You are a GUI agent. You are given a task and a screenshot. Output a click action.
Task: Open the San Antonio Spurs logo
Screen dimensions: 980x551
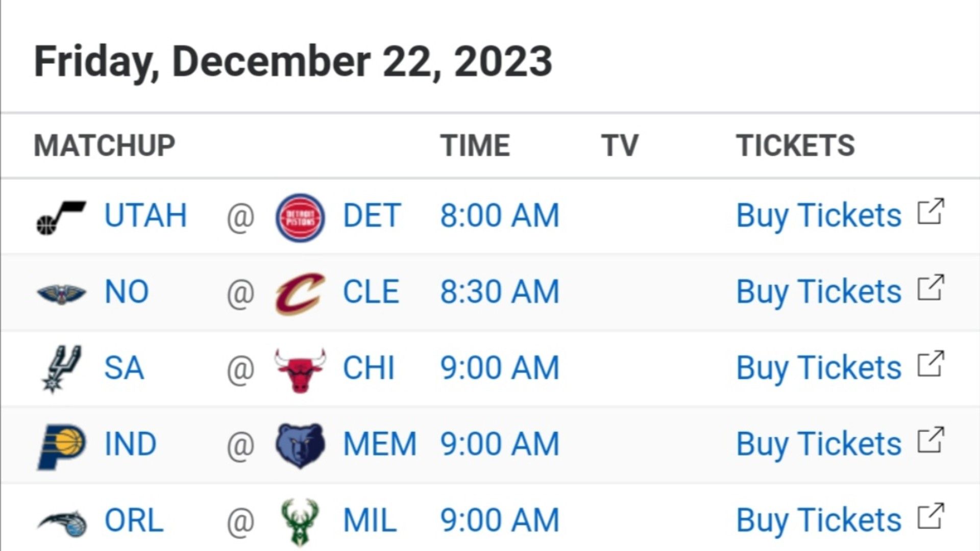(x=61, y=369)
